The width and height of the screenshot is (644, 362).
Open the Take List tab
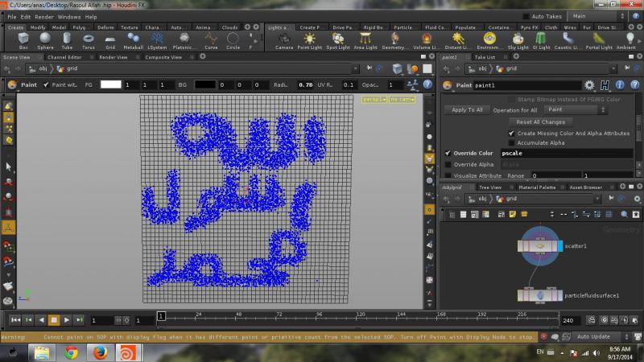point(485,57)
